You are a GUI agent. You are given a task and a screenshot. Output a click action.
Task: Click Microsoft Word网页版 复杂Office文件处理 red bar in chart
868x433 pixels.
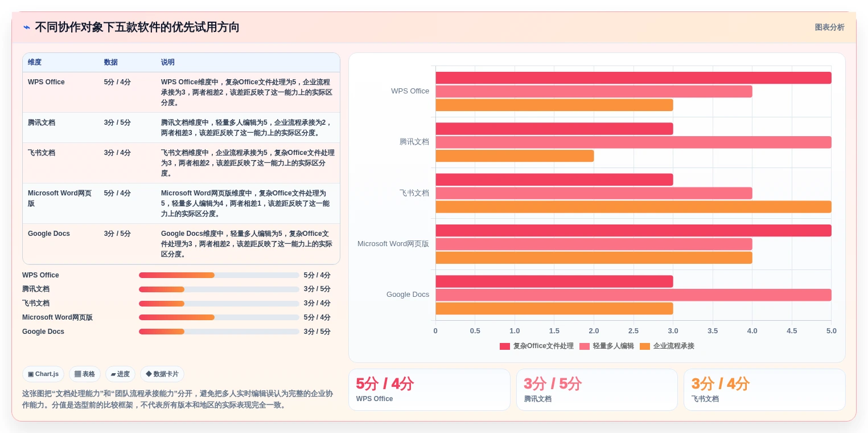point(633,231)
